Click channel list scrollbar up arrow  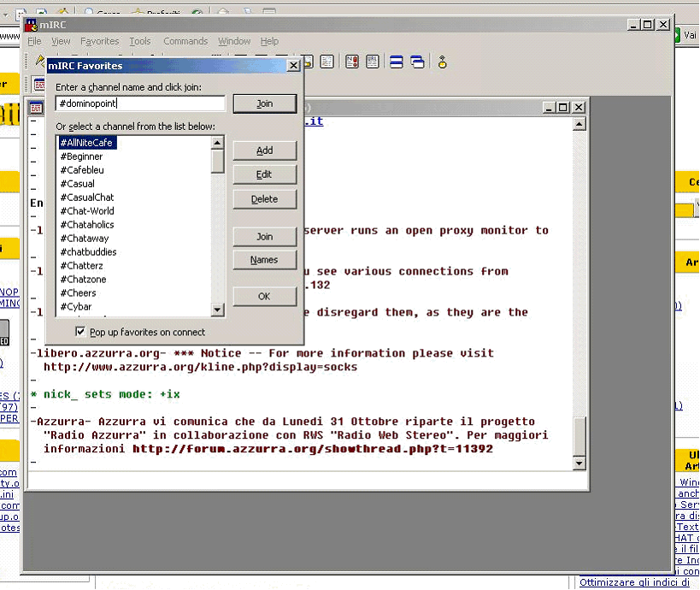(x=217, y=143)
